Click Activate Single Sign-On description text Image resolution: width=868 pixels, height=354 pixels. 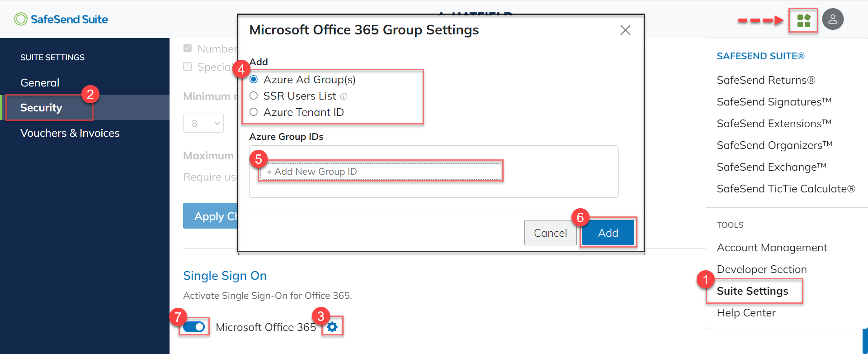tap(267, 296)
